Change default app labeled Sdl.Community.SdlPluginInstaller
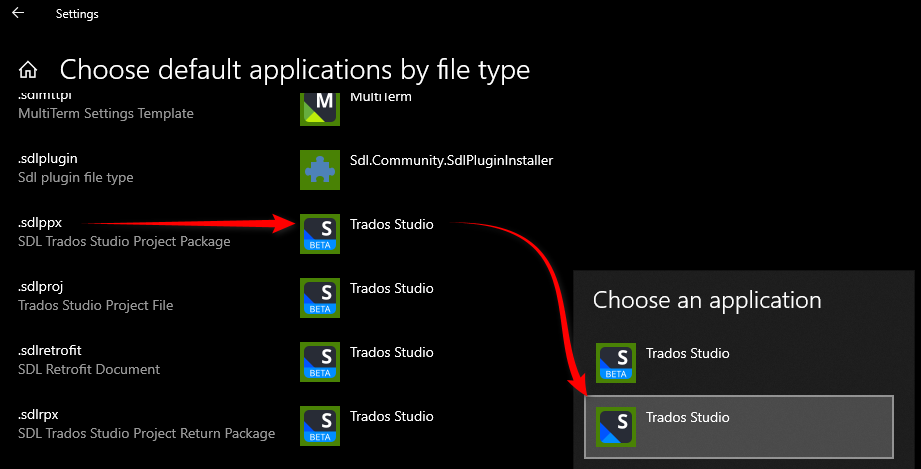This screenshot has height=469, width=921. [x=451, y=160]
